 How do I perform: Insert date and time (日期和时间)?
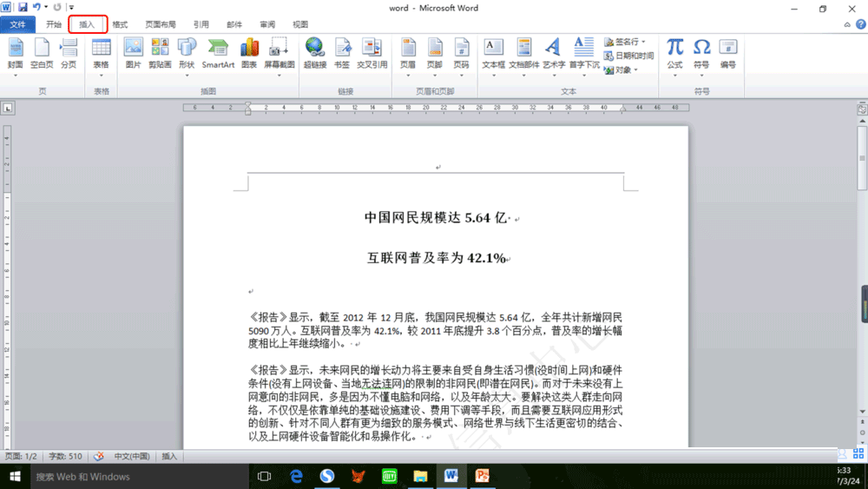tap(628, 56)
